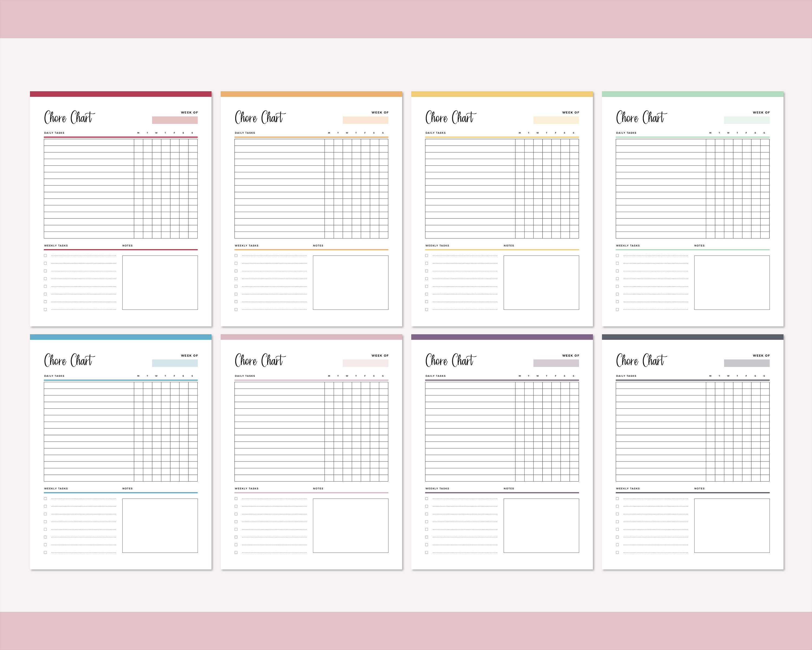812x650 pixels.
Task: Tick the first weekly task checkbox on the purple chart
Action: point(426,499)
